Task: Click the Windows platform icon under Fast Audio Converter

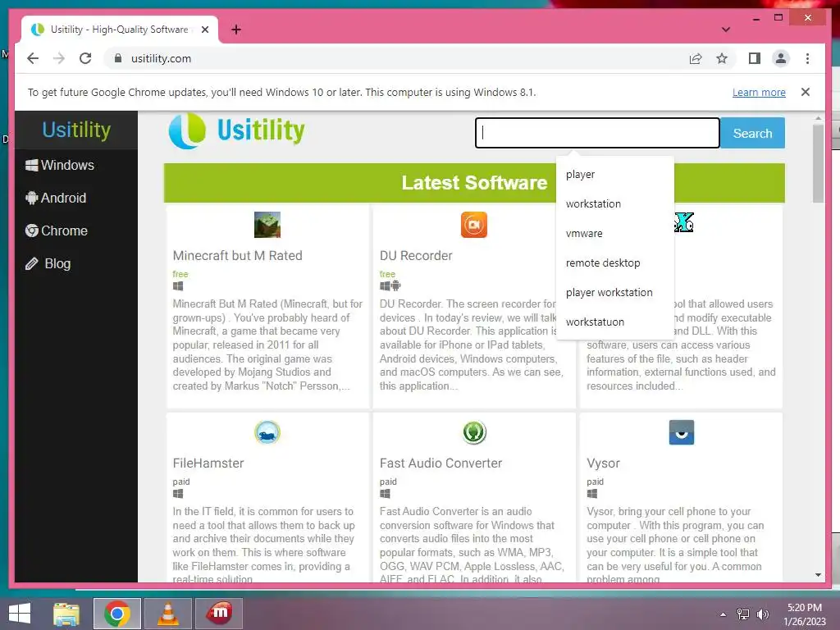Action: (x=385, y=493)
